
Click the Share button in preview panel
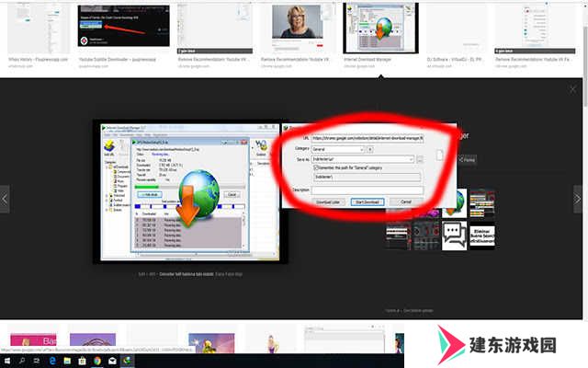coord(467,159)
